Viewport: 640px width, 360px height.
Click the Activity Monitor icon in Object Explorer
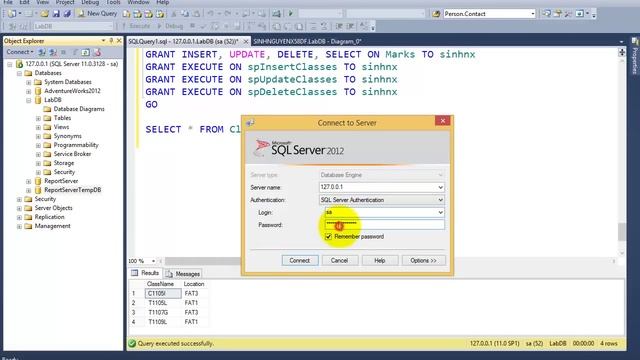click(97, 52)
